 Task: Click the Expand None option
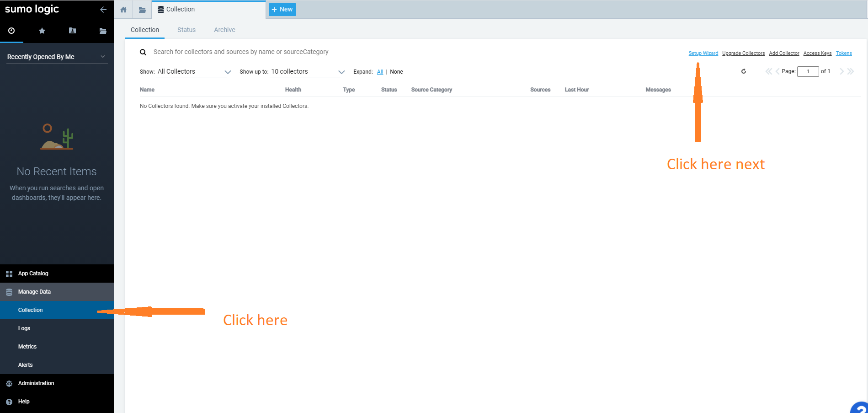tap(396, 72)
